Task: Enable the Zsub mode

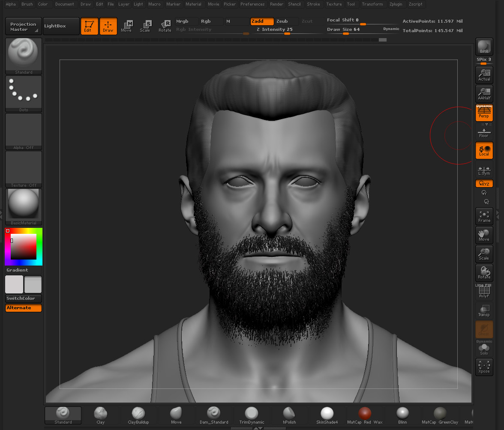Action: pos(287,21)
